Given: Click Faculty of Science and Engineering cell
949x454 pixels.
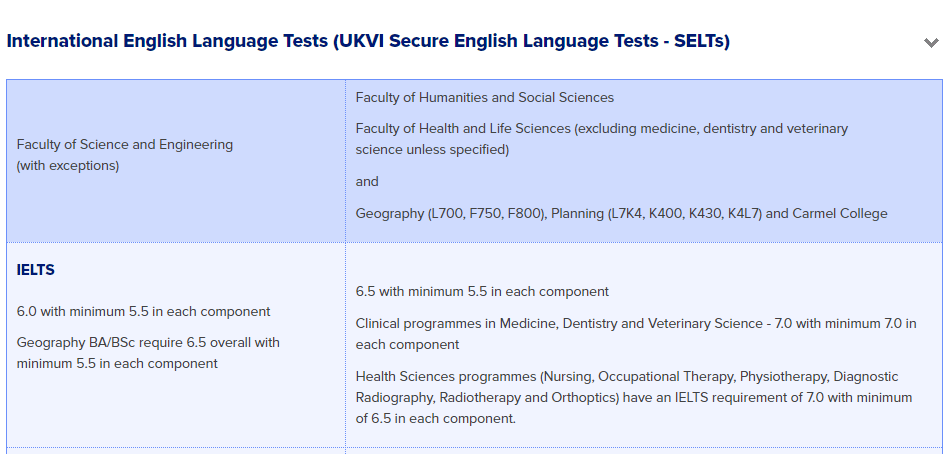Looking at the screenshot, I should point(176,160).
